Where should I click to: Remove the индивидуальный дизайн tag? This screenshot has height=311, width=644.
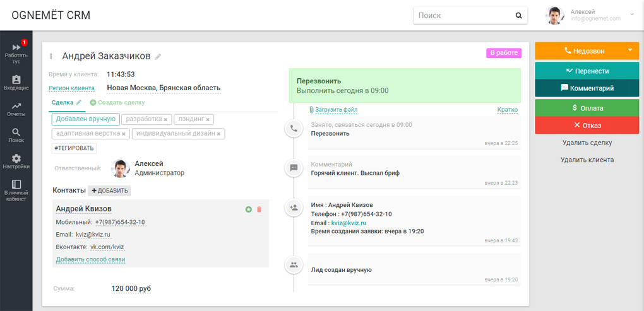pyautogui.click(x=218, y=134)
